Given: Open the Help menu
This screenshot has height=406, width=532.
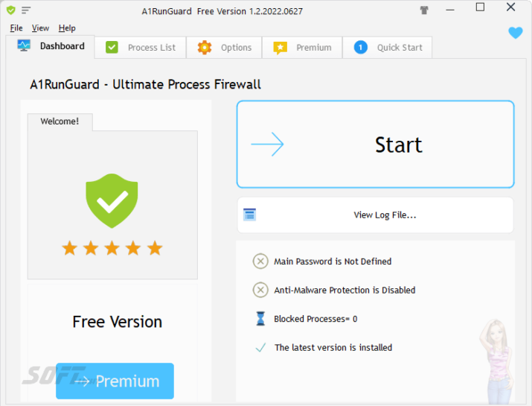Looking at the screenshot, I should 67,28.
